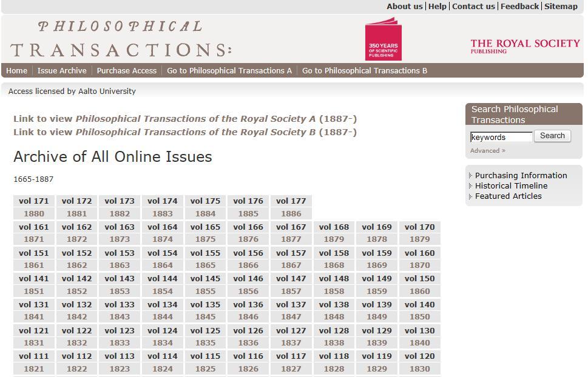Open vol 151 archive cell
The height and width of the screenshot is (377, 588).
(x=34, y=253)
